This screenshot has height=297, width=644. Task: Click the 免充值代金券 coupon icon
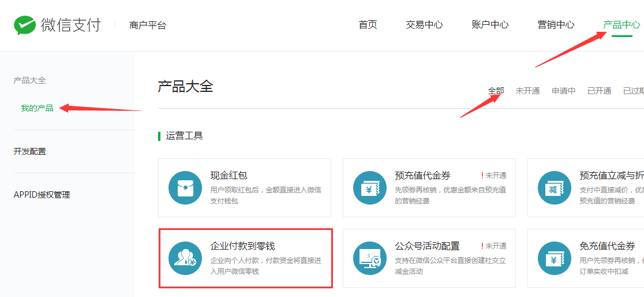pyautogui.click(x=554, y=258)
